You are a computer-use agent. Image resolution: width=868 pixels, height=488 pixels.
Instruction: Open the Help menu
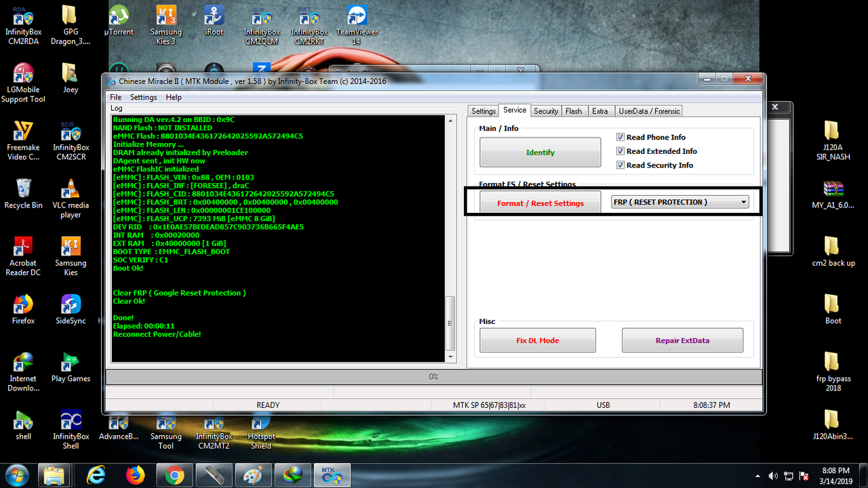click(x=174, y=97)
